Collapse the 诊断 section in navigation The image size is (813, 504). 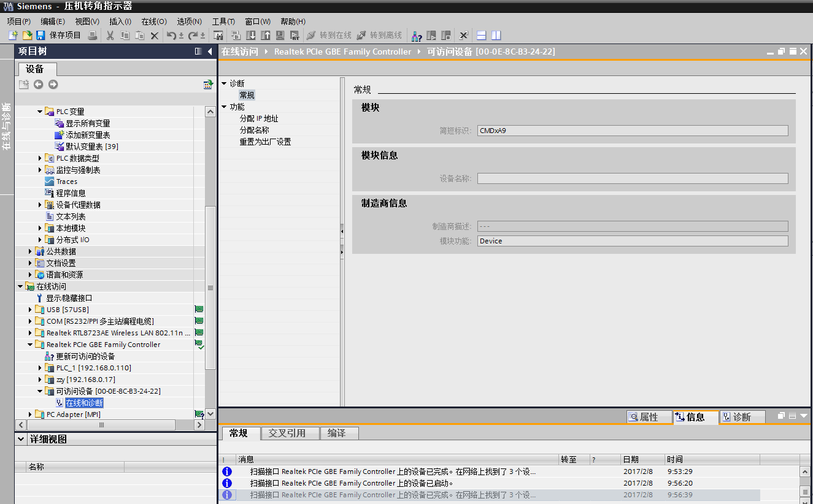pos(225,83)
